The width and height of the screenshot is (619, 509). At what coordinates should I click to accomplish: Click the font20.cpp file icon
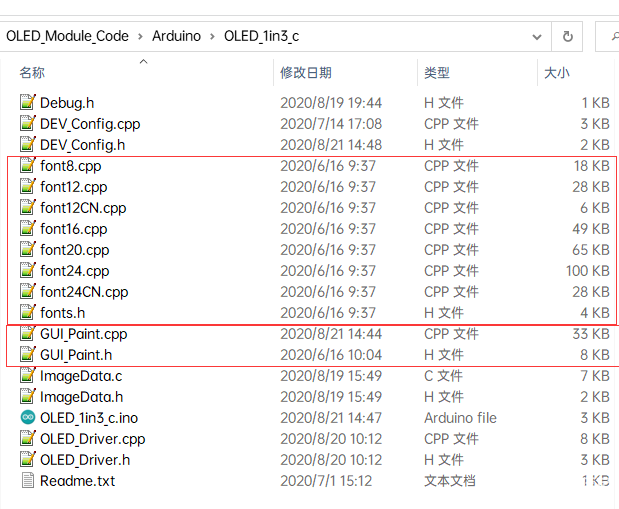tap(28, 249)
